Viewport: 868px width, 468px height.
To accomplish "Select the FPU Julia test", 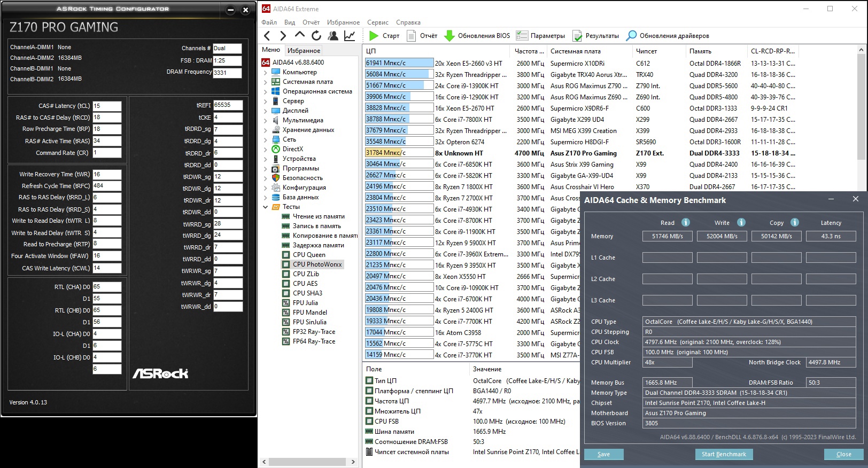I will [305, 303].
